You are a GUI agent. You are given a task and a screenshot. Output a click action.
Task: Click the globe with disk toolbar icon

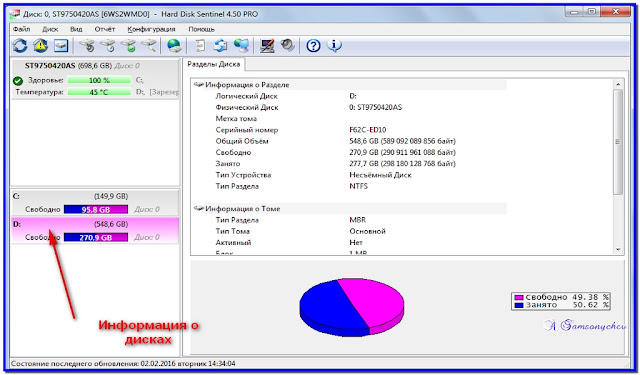(x=174, y=45)
